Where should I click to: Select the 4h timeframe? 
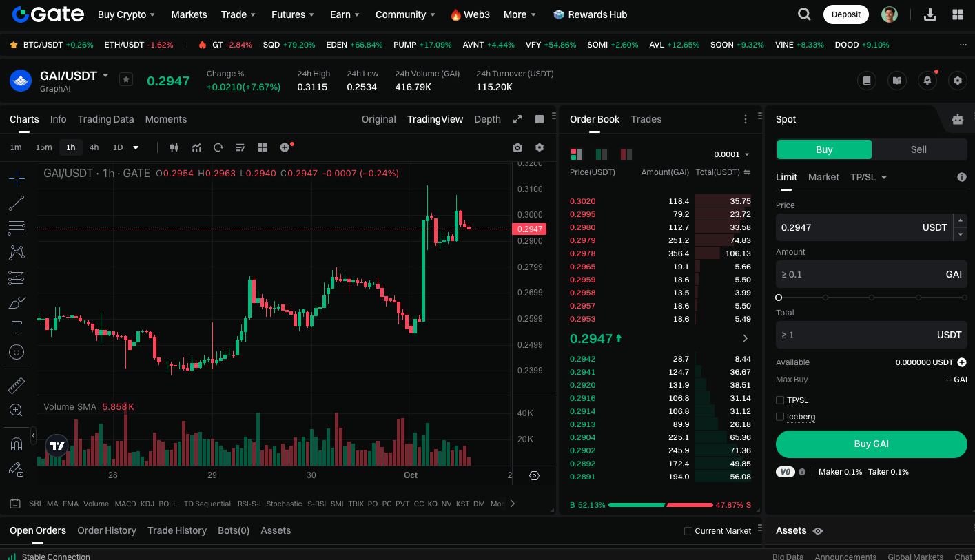94,147
